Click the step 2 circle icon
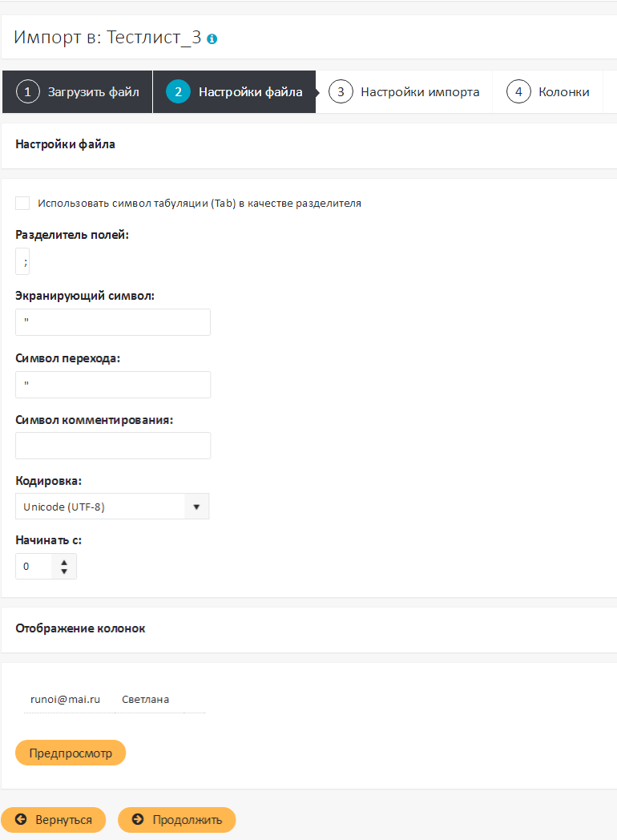 178,92
